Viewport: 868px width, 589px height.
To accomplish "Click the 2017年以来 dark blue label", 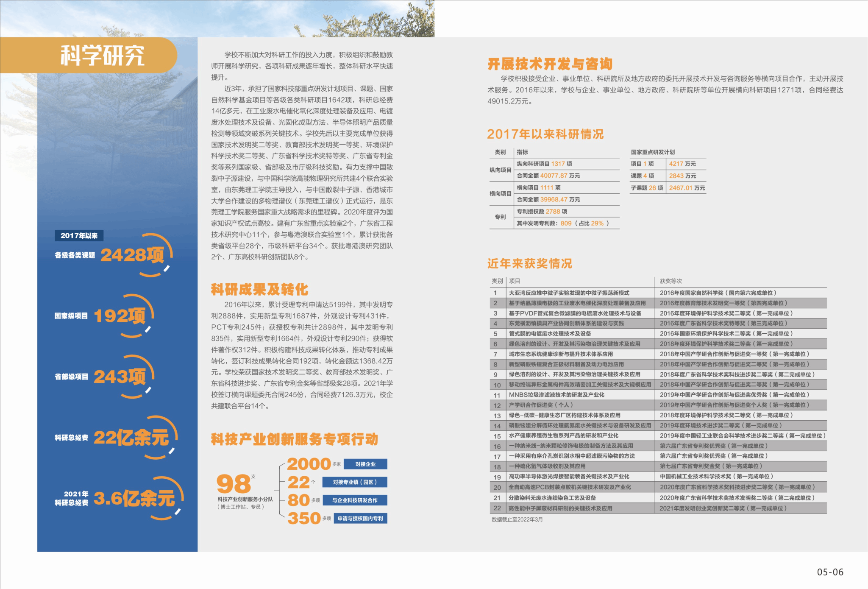I will tap(79, 236).
